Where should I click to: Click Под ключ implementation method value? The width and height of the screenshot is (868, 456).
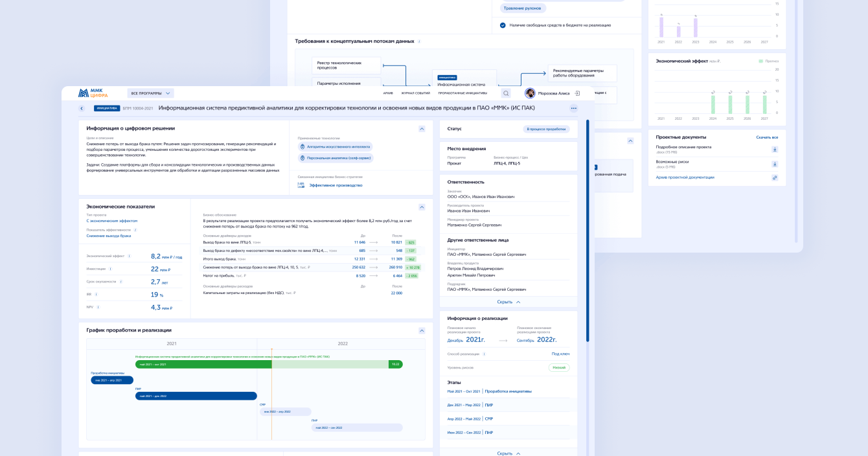(x=560, y=354)
